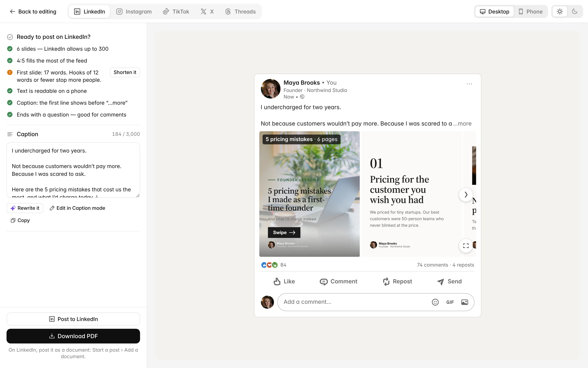588x368 pixels.
Task: Copy the caption text
Action: (20, 220)
